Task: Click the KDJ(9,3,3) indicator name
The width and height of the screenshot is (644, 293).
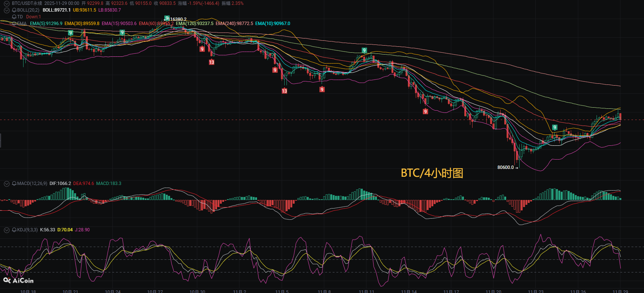Action: click(27, 230)
